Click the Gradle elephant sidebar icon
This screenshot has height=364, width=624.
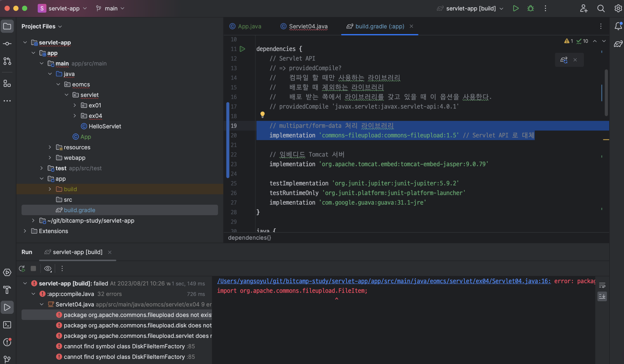coord(618,44)
